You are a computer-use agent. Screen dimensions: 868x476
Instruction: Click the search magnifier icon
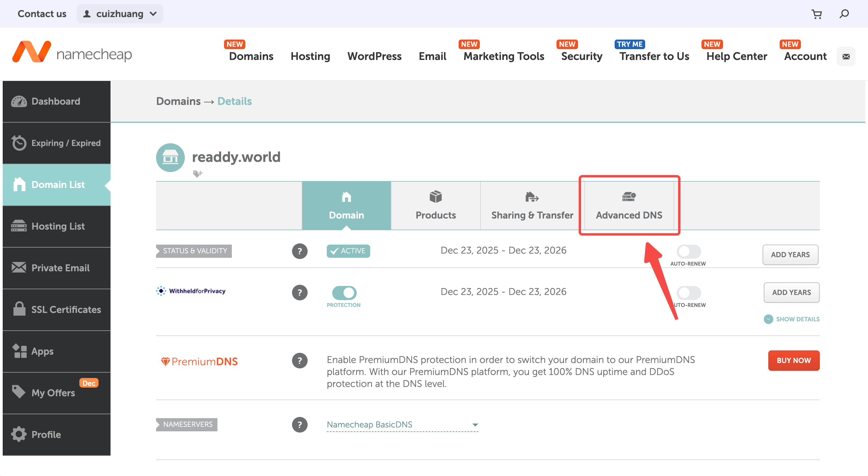pyautogui.click(x=844, y=14)
